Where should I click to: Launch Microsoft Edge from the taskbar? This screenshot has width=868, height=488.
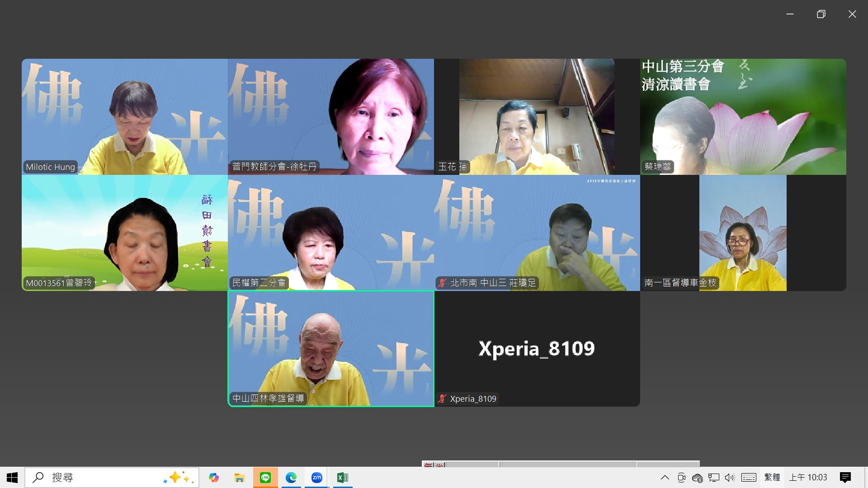coord(291,478)
